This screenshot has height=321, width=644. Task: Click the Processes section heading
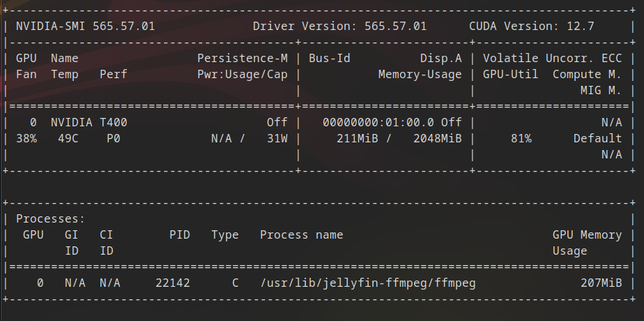[x=50, y=219]
